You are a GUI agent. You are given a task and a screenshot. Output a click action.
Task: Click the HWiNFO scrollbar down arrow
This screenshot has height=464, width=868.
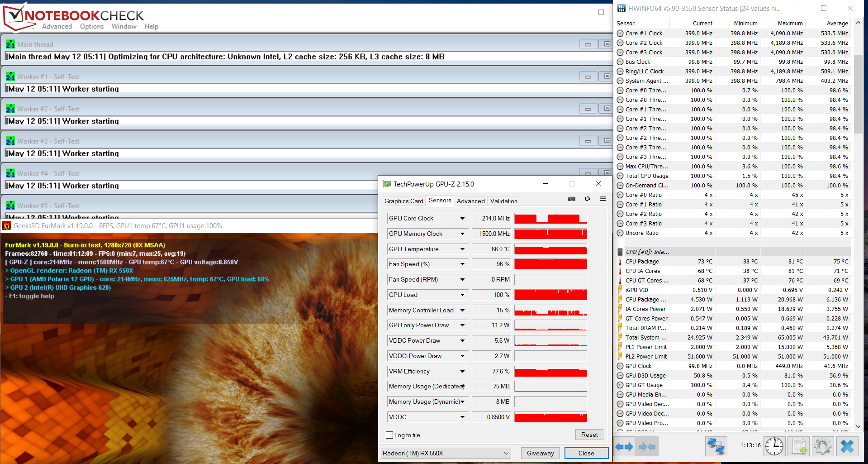tap(859, 426)
